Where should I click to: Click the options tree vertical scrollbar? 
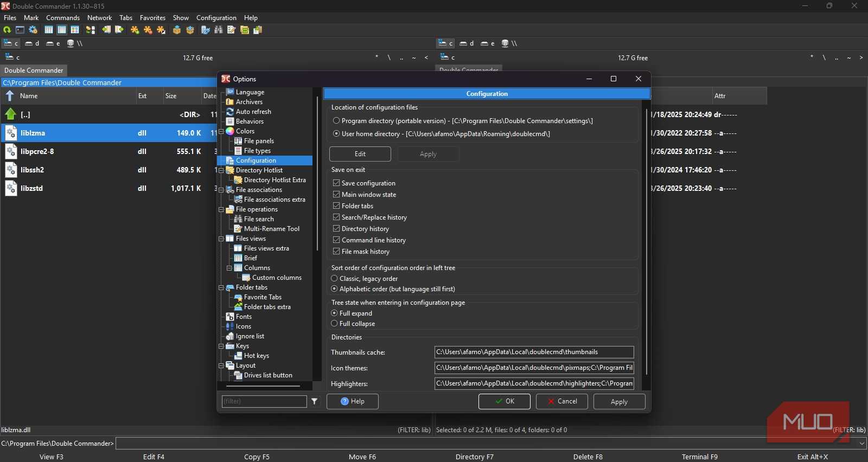(317, 174)
